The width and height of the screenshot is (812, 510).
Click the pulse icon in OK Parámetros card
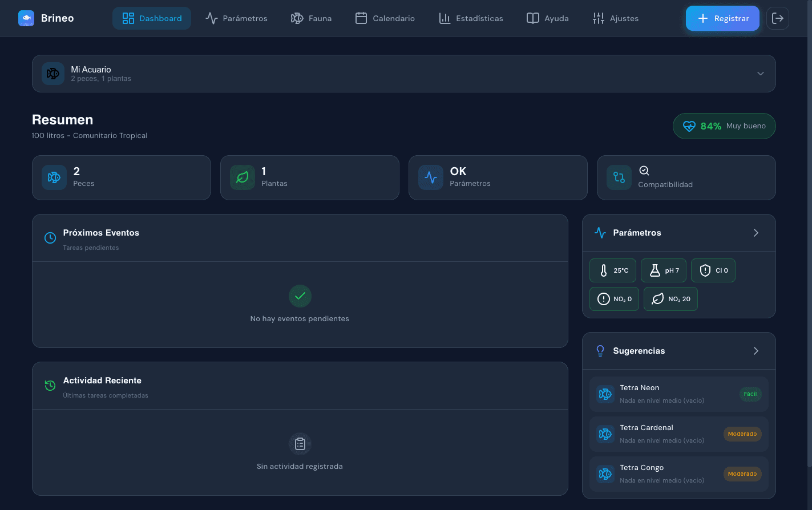point(431,177)
